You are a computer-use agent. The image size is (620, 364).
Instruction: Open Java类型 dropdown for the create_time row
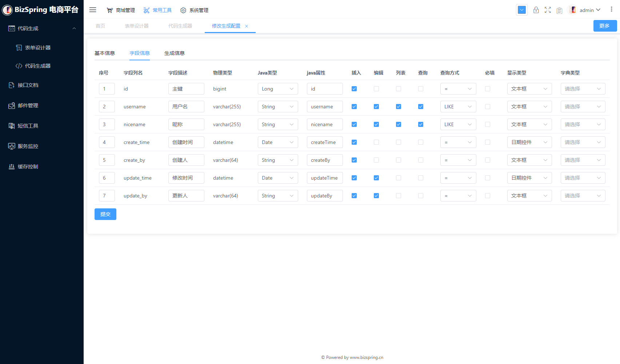pos(278,142)
